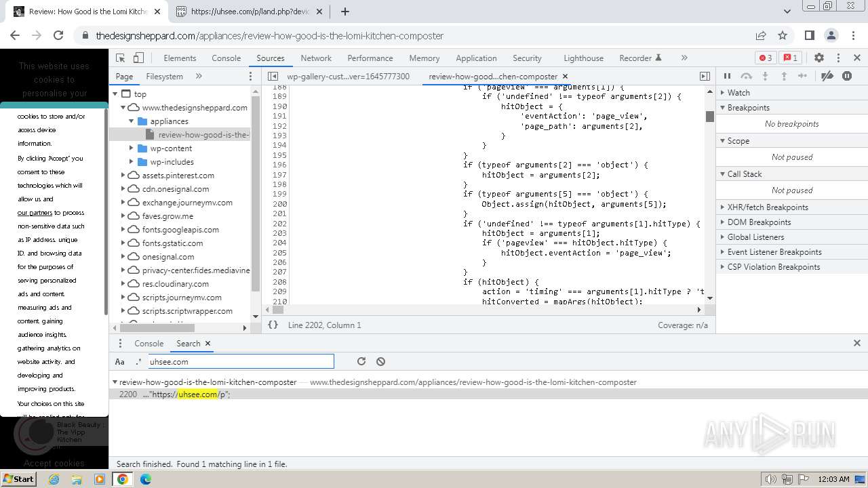Deactivate breakpoints icon
Viewport: 868px width, 488px height.
[827, 77]
